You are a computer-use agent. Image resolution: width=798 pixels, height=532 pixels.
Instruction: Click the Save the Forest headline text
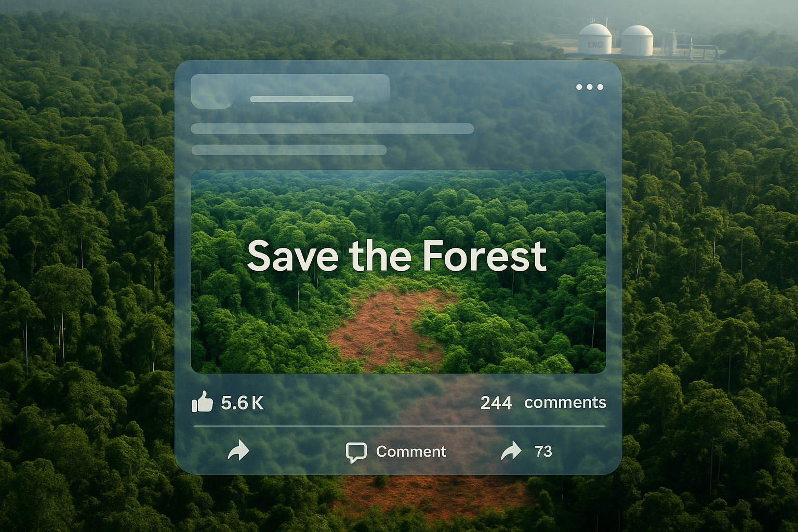[397, 256]
